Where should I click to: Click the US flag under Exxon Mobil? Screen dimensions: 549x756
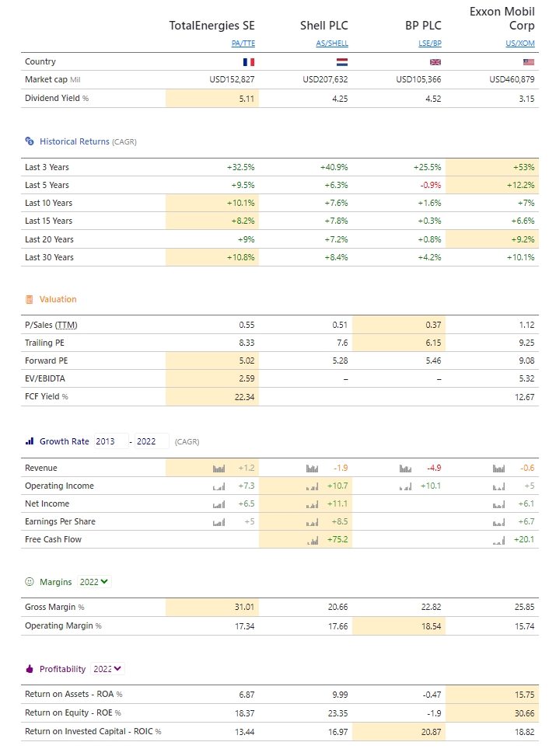[x=529, y=62]
